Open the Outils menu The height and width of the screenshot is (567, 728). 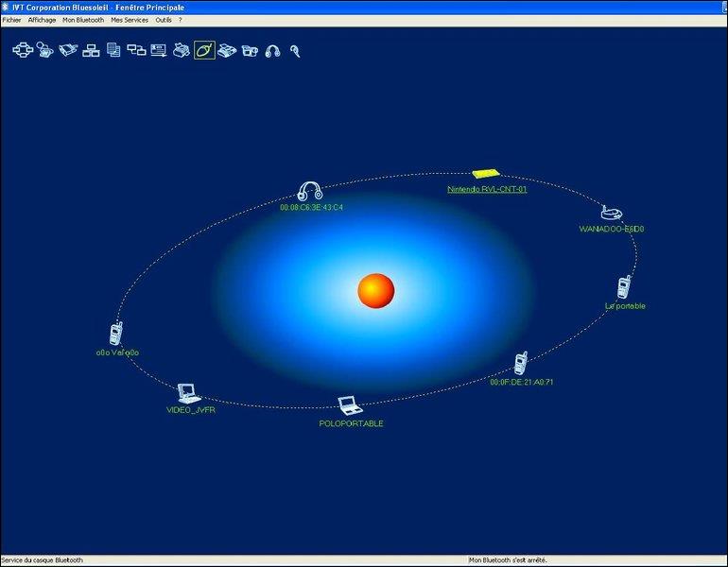tap(164, 20)
